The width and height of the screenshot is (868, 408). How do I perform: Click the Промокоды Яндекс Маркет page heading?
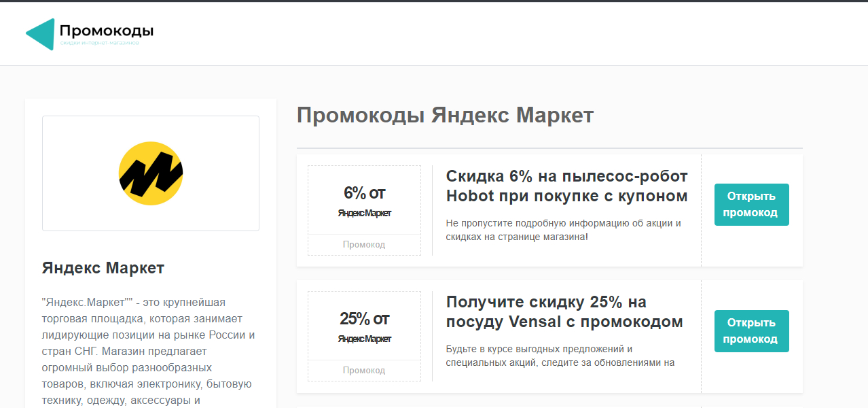pos(445,116)
